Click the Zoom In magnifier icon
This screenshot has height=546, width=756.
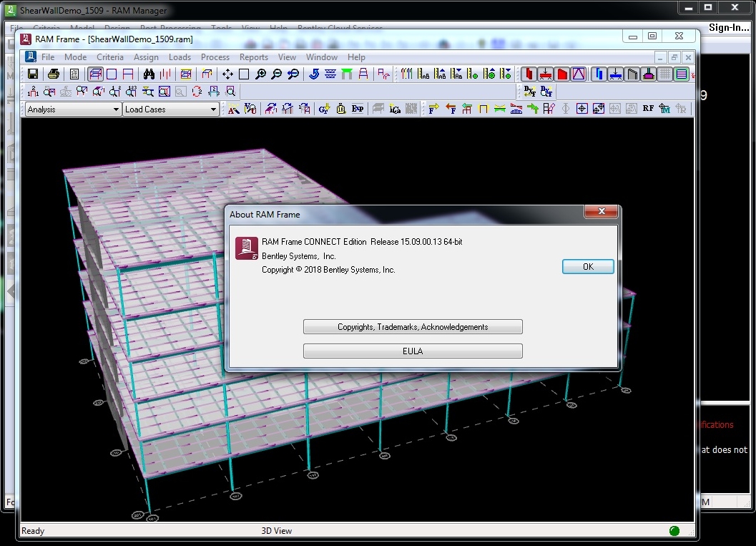pyautogui.click(x=260, y=74)
